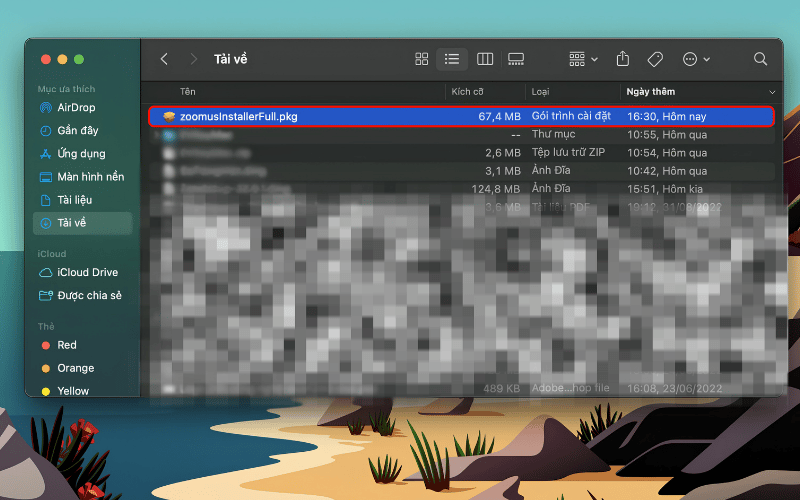The width and height of the screenshot is (800, 500).
Task: Open Được chia sẻ in the sidebar
Action: (x=81, y=295)
